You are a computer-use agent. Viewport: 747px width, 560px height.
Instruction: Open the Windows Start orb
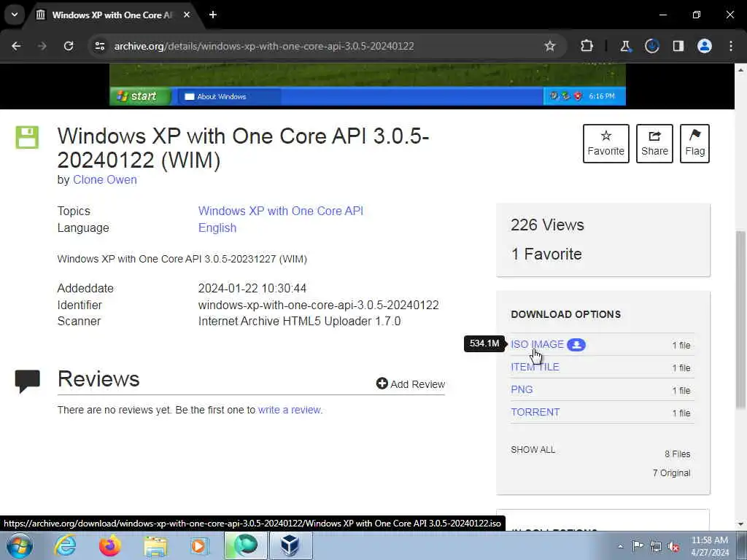[19, 546]
